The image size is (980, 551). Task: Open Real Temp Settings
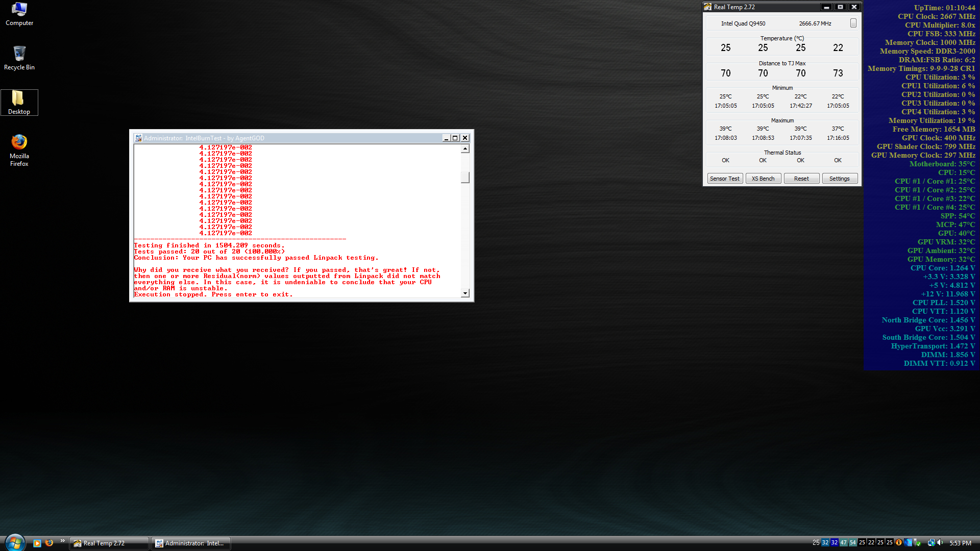click(840, 179)
